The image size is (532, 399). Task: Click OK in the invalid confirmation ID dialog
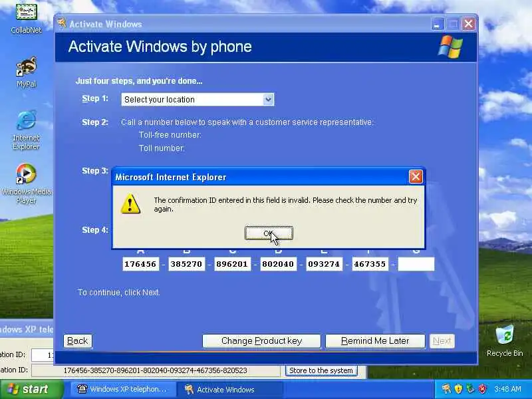(269, 233)
